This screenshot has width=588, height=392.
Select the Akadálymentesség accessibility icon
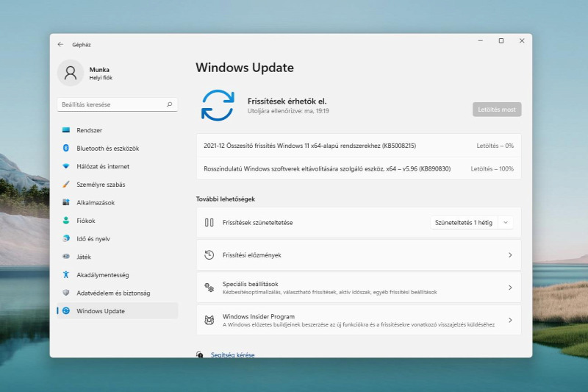pos(66,274)
